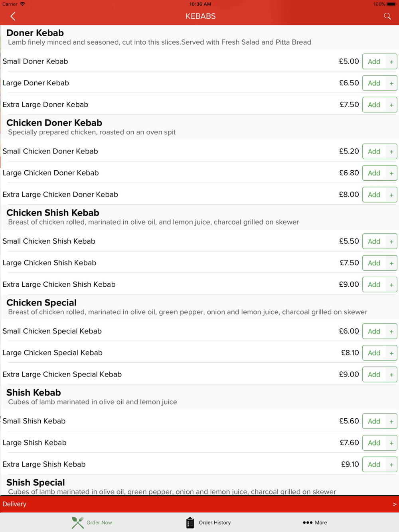Plus icon for Small Shish Kebab
The height and width of the screenshot is (532, 399).
click(x=391, y=422)
